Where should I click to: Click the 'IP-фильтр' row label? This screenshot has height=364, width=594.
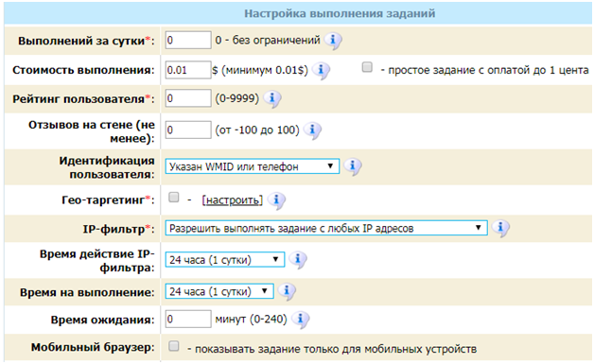[118, 229]
